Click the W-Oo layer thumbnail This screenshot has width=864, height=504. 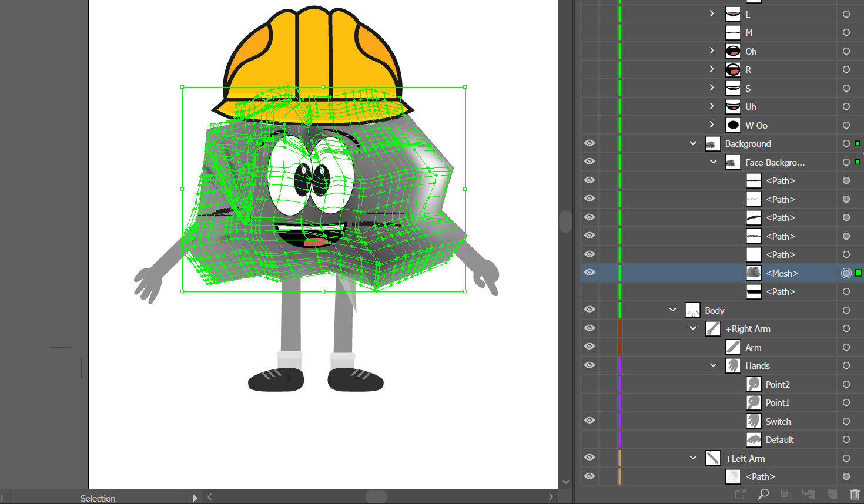point(733,125)
